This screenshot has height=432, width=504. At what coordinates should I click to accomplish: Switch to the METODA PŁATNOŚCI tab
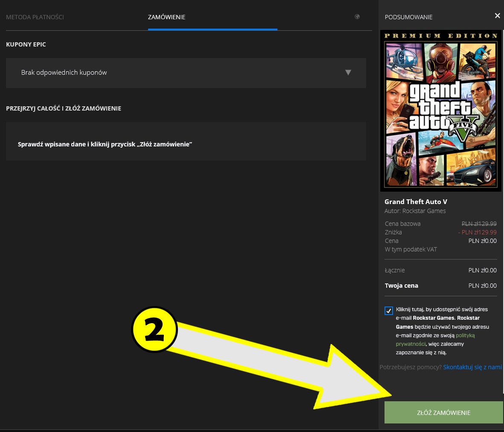tap(35, 17)
